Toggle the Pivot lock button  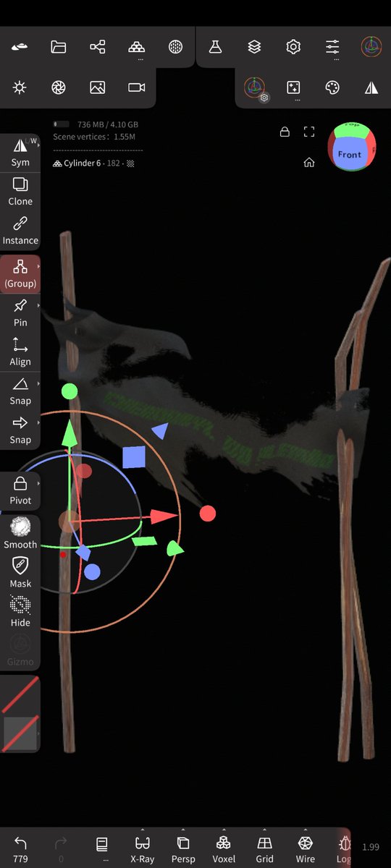tap(20, 491)
